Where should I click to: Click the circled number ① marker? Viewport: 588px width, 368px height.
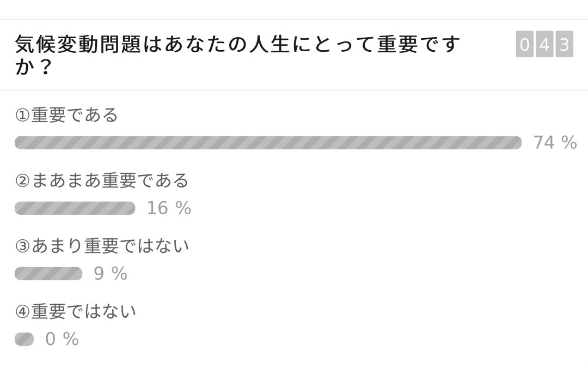coord(22,115)
